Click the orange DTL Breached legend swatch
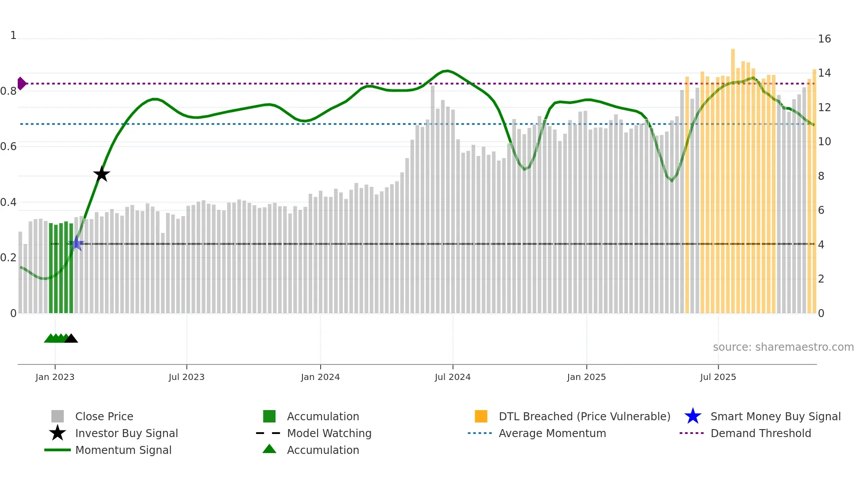 coord(481,416)
